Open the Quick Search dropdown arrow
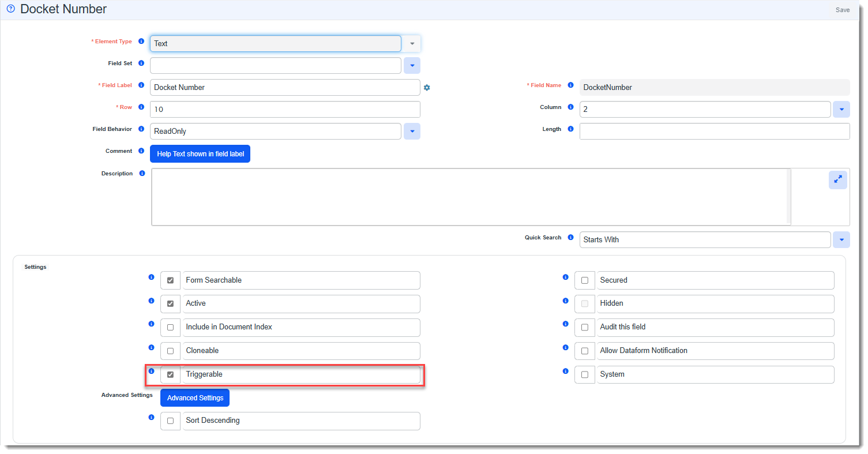The image size is (868, 454). (x=841, y=240)
